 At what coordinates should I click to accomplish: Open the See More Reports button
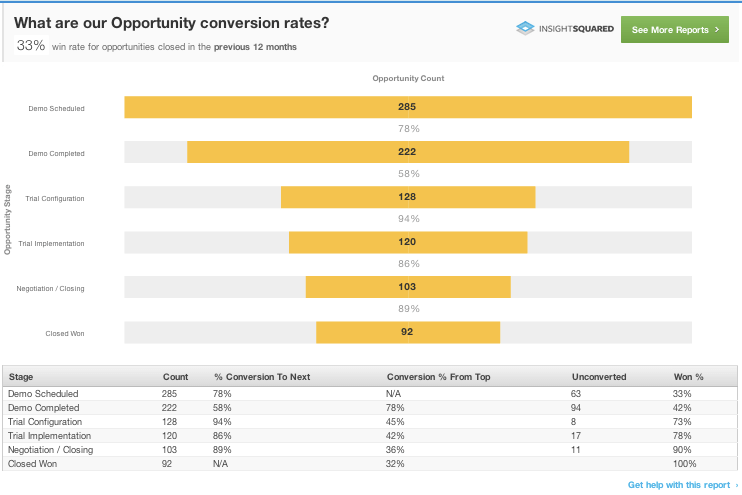pyautogui.click(x=675, y=30)
